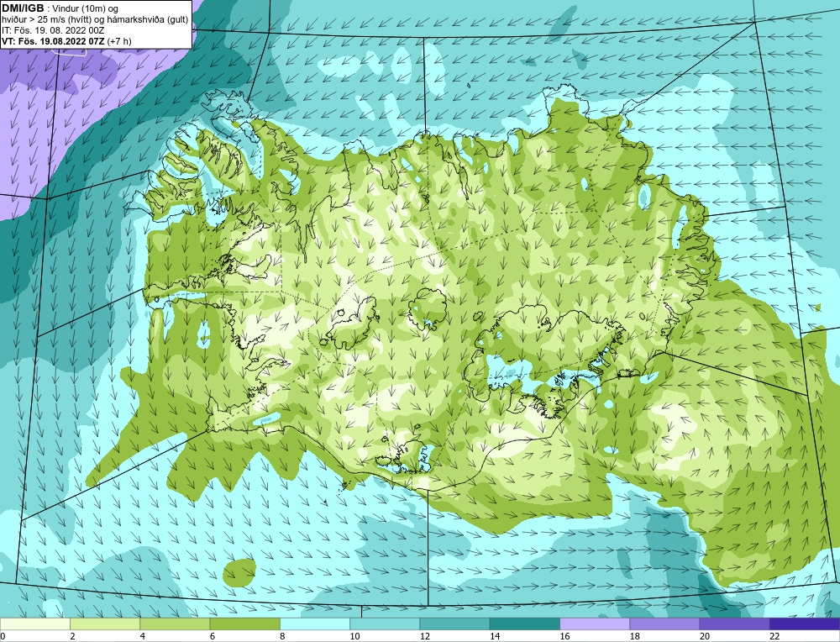Click the scale label "22"
The image size is (840, 642).
(774, 636)
